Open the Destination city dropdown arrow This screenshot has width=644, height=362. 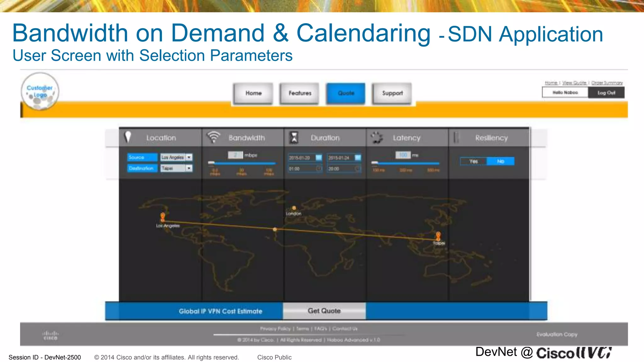pyautogui.click(x=189, y=168)
